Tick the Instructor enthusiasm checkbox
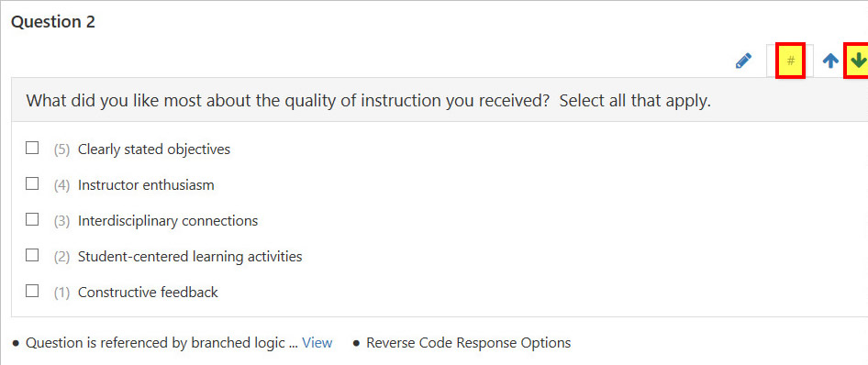 pyautogui.click(x=32, y=183)
